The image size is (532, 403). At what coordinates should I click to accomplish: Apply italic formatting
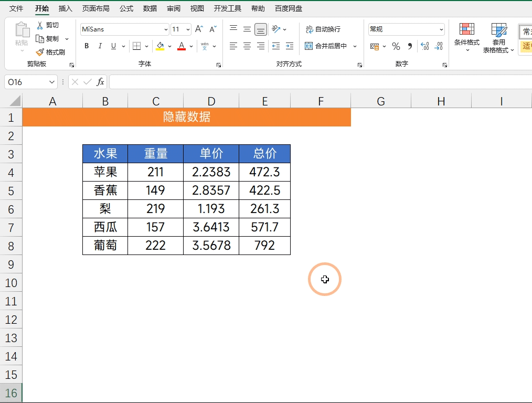pyautogui.click(x=100, y=46)
